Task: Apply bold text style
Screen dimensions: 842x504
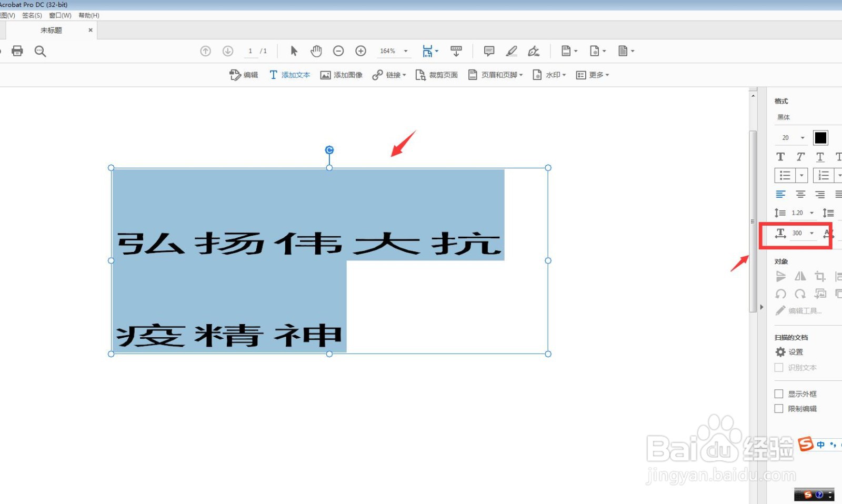Action: click(780, 157)
